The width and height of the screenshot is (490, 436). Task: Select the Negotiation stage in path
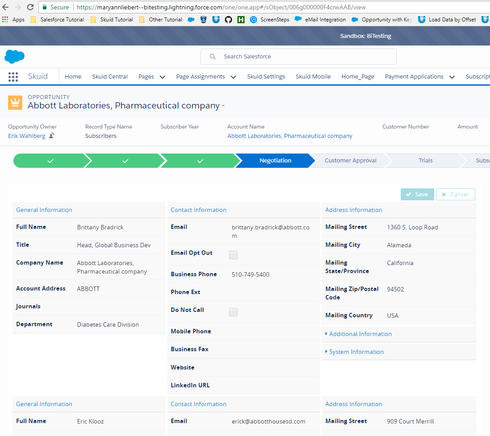click(x=275, y=161)
